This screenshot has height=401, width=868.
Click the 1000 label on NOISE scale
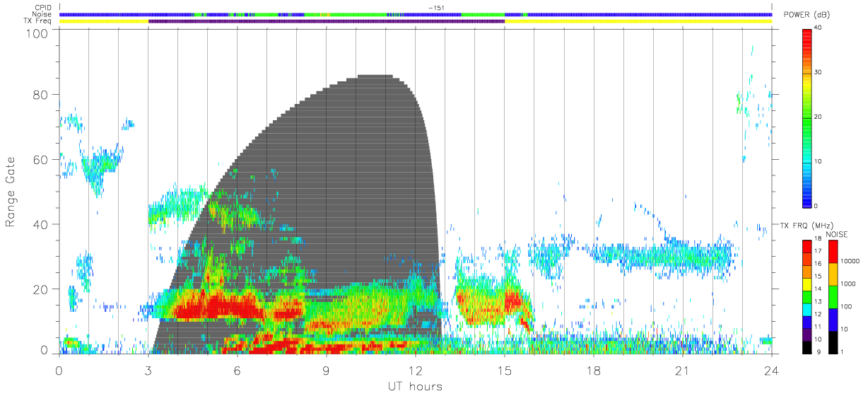(x=848, y=284)
